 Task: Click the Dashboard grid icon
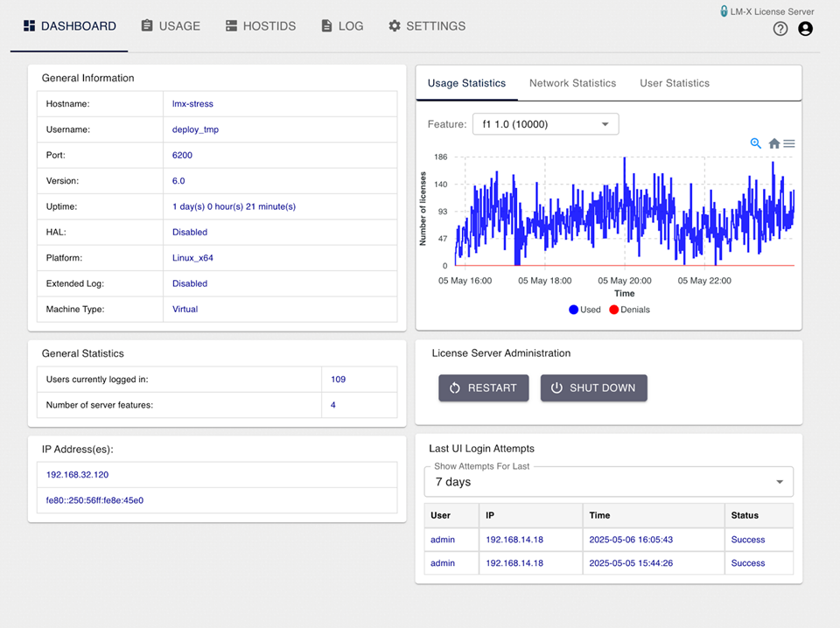pyautogui.click(x=30, y=25)
